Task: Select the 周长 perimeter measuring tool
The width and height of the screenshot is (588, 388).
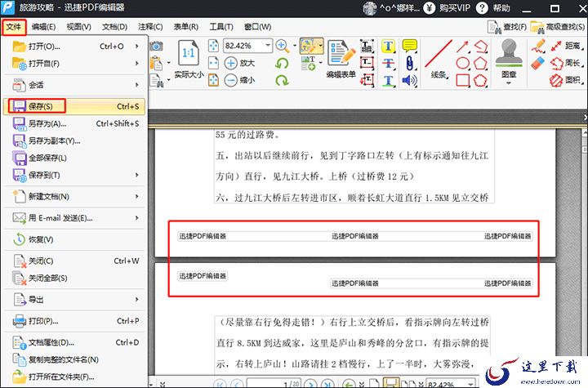Action: point(566,63)
